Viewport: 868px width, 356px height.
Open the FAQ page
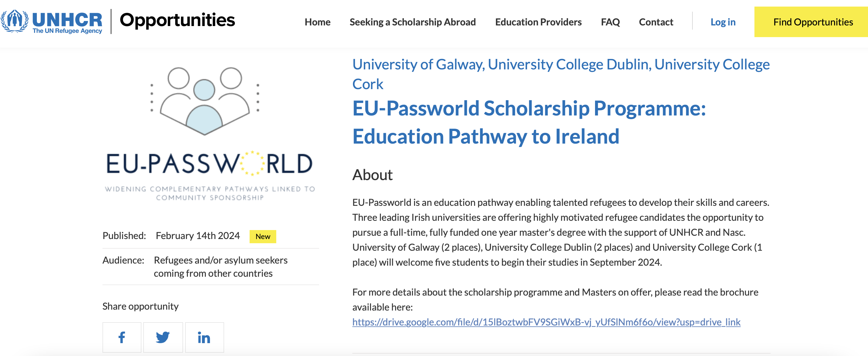click(x=610, y=22)
